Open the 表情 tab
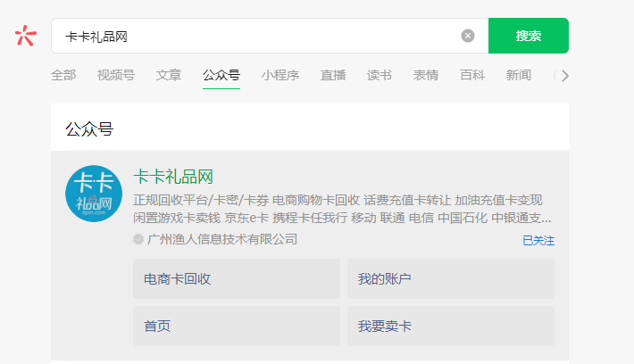 point(426,75)
